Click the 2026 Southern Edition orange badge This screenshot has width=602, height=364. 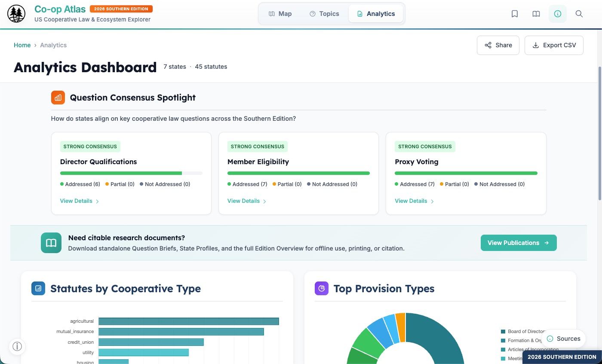pos(121,9)
